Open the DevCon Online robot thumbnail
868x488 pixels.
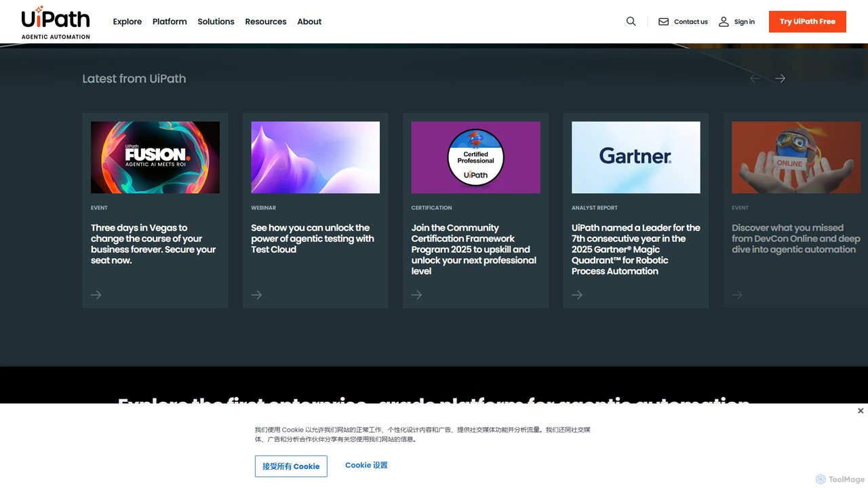click(796, 157)
